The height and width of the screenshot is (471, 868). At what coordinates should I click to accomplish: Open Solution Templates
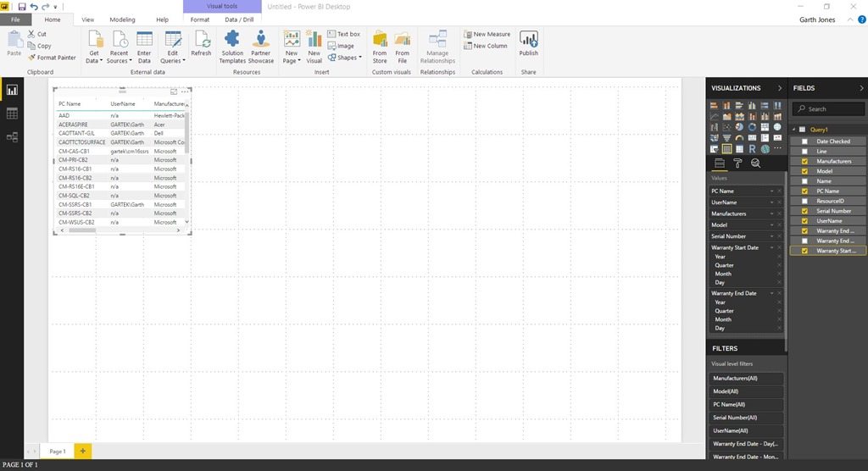click(232, 47)
